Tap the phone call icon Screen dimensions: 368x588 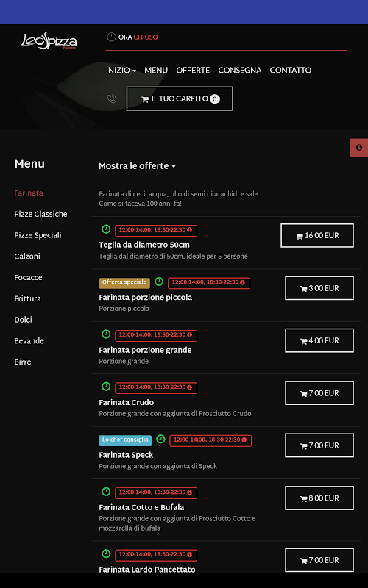coord(112,98)
